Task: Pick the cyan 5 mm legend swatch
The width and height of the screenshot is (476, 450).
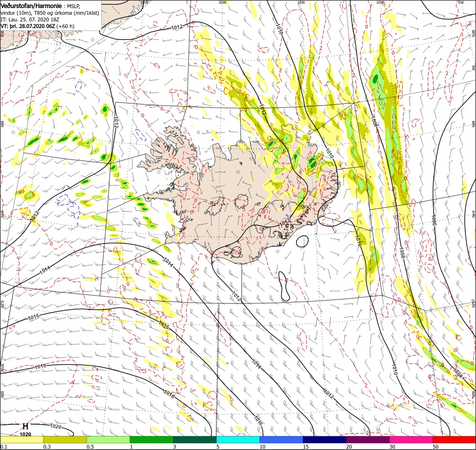Action: point(238,440)
